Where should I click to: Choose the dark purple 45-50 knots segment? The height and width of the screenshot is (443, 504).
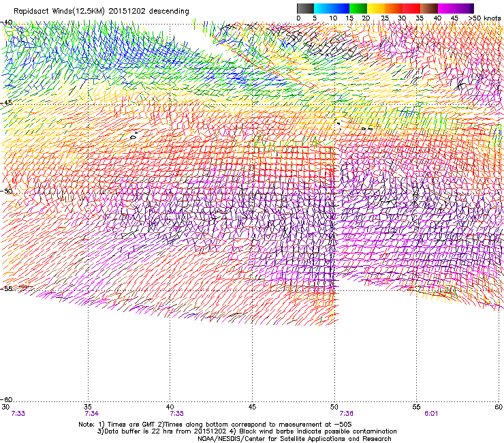464,8
